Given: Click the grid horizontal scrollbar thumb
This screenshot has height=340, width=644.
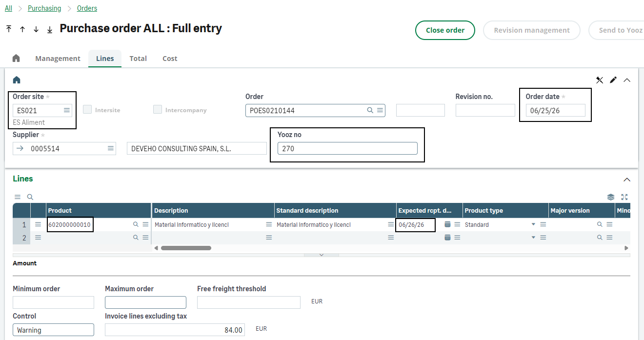Looking at the screenshot, I should pos(186,248).
